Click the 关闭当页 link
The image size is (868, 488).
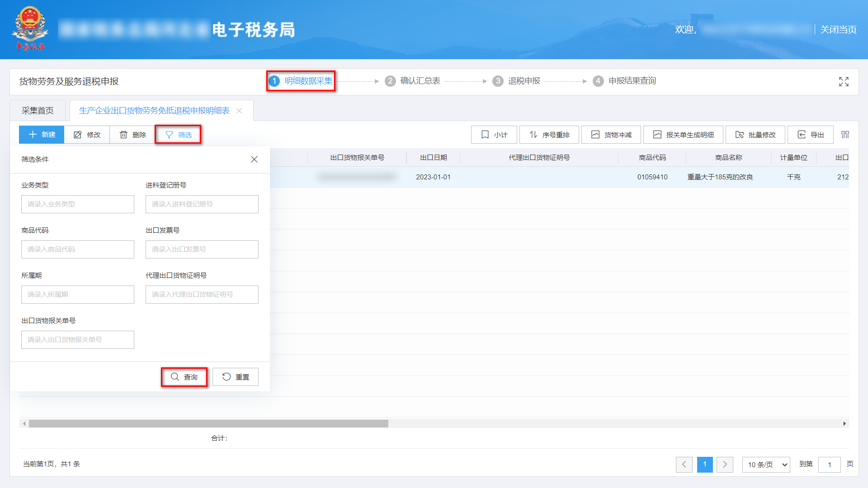point(838,29)
